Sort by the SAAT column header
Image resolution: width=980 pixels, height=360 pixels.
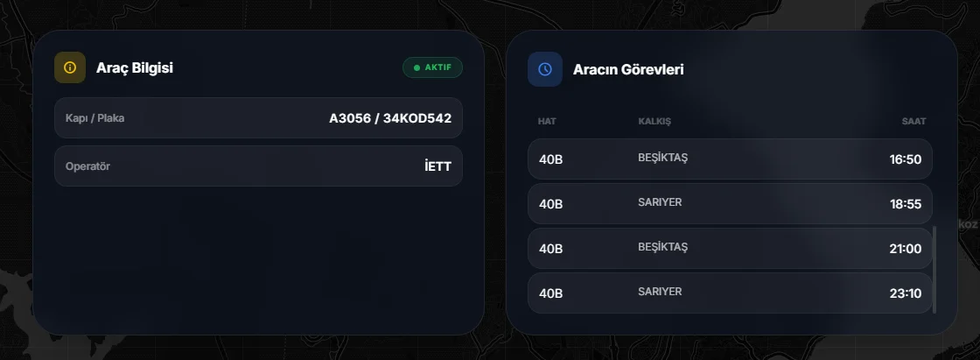(x=913, y=121)
